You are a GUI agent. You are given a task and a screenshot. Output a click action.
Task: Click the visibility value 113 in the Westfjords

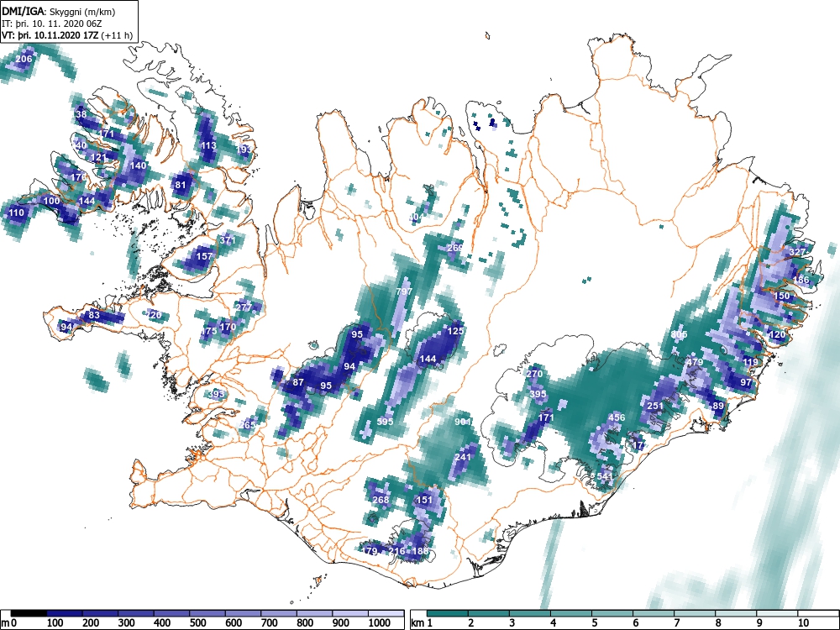click(x=208, y=145)
